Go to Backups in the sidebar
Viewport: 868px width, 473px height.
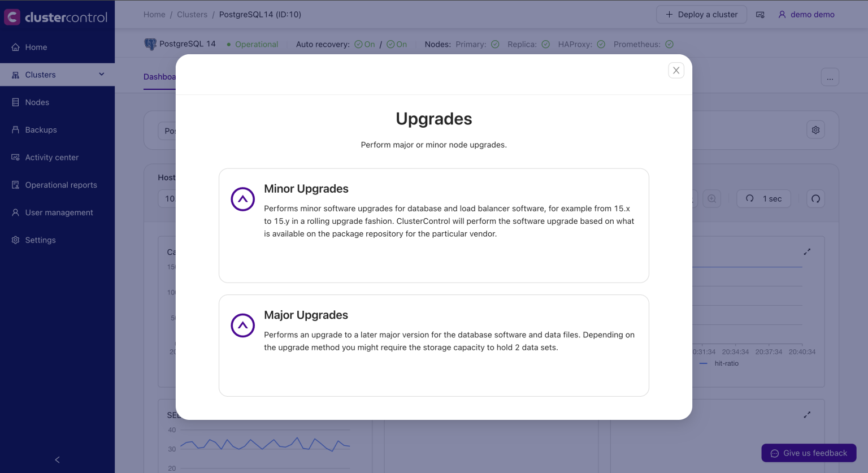click(41, 130)
